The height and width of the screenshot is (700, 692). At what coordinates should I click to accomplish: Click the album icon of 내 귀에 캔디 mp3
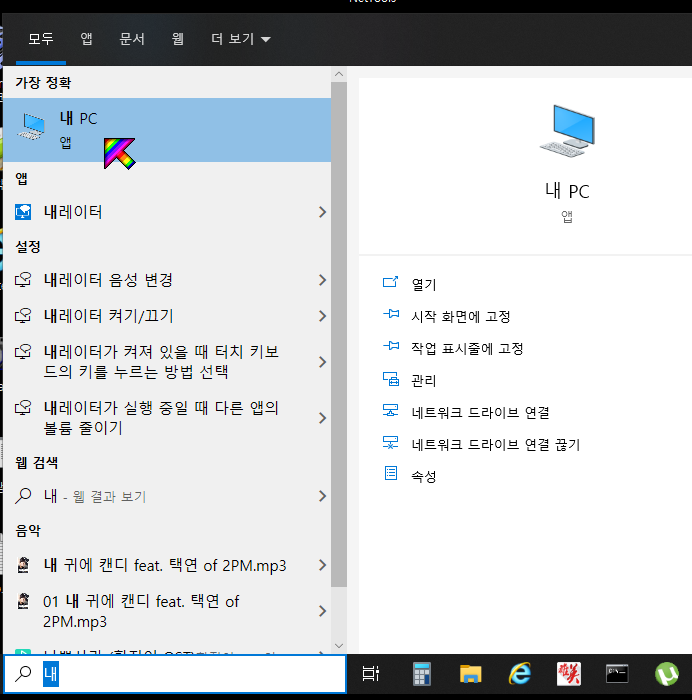point(24,565)
